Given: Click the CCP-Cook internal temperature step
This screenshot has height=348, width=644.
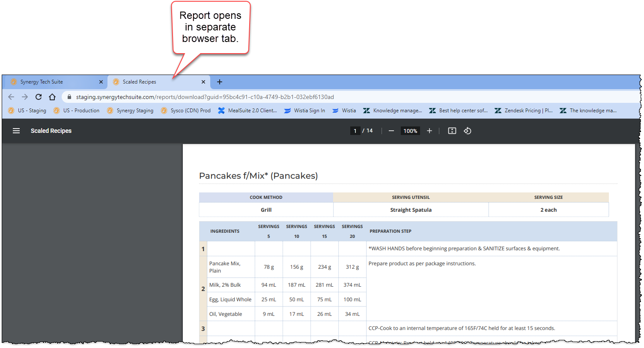Looking at the screenshot, I should click(462, 328).
